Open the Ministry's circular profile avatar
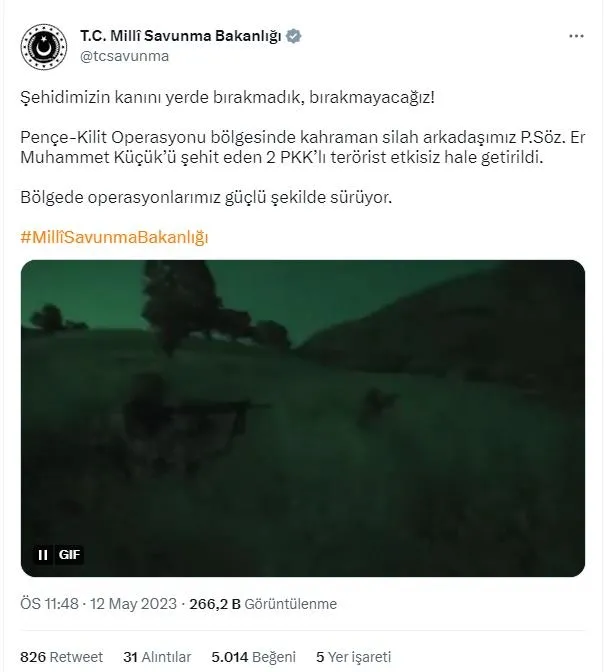 (x=44, y=47)
